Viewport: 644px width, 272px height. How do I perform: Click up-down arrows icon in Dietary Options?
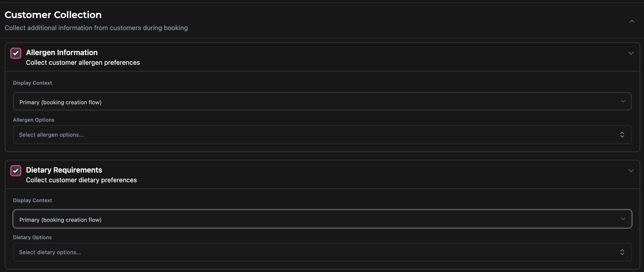tap(622, 252)
